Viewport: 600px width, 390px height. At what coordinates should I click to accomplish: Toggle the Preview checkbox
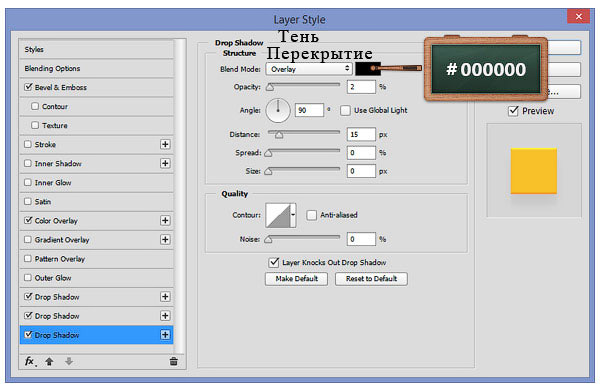click(x=513, y=111)
